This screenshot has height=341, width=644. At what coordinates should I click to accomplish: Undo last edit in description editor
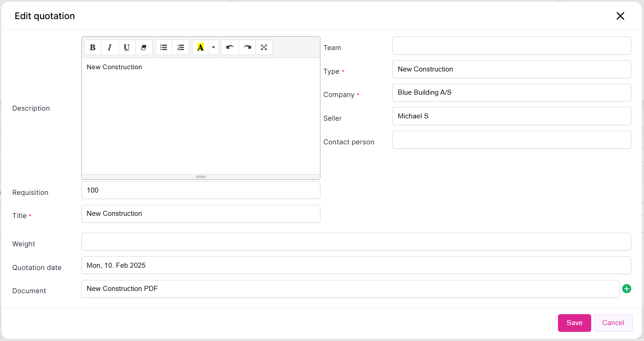point(230,47)
